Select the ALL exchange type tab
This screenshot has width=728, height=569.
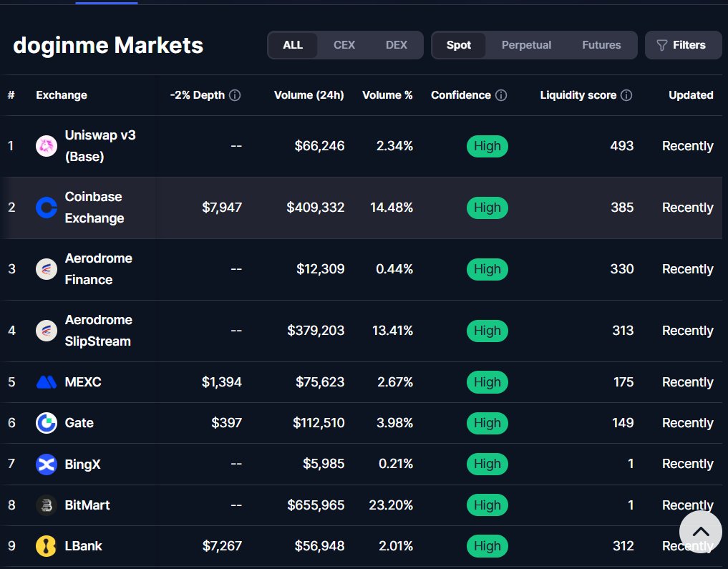293,45
